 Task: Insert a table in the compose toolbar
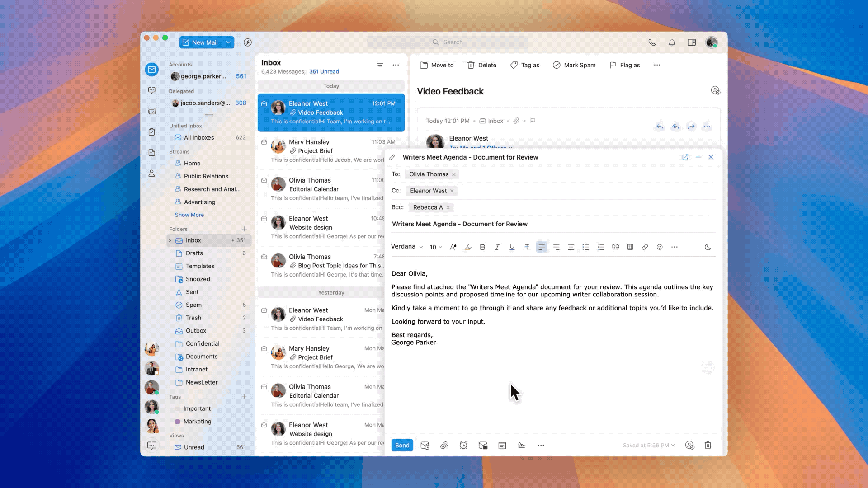point(630,247)
